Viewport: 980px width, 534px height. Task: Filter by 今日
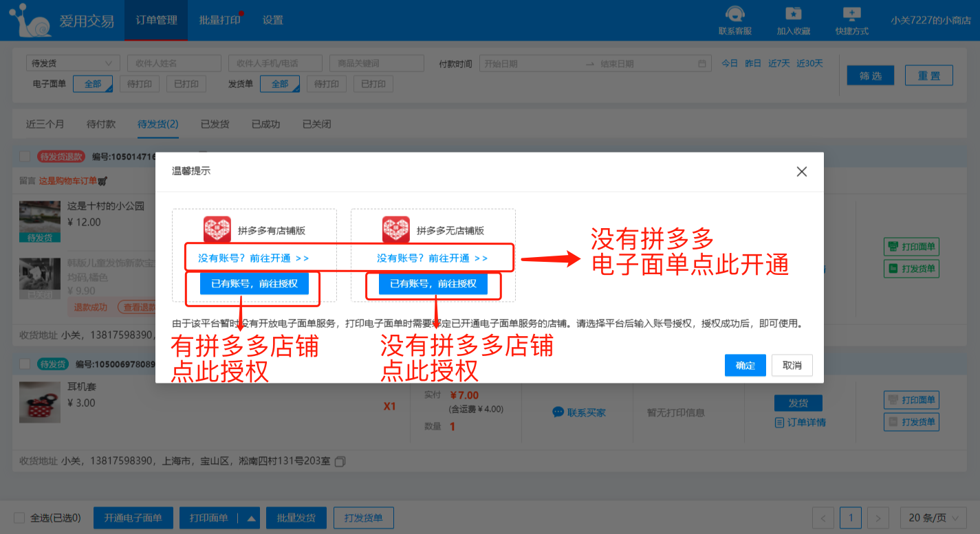pyautogui.click(x=730, y=63)
